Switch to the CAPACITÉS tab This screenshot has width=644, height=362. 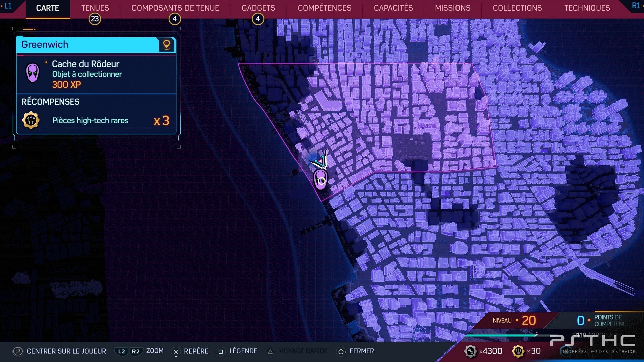tap(393, 8)
